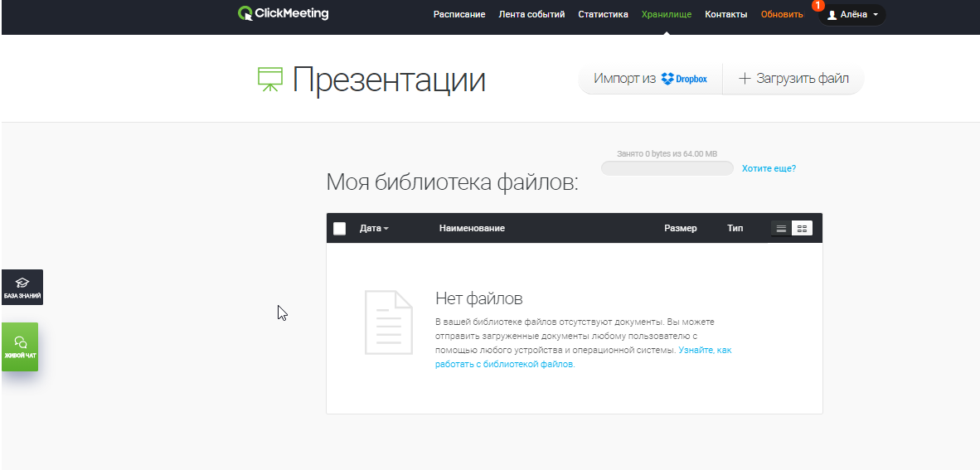Click the Размер column header
Image resolution: width=980 pixels, height=470 pixels.
pyautogui.click(x=680, y=229)
